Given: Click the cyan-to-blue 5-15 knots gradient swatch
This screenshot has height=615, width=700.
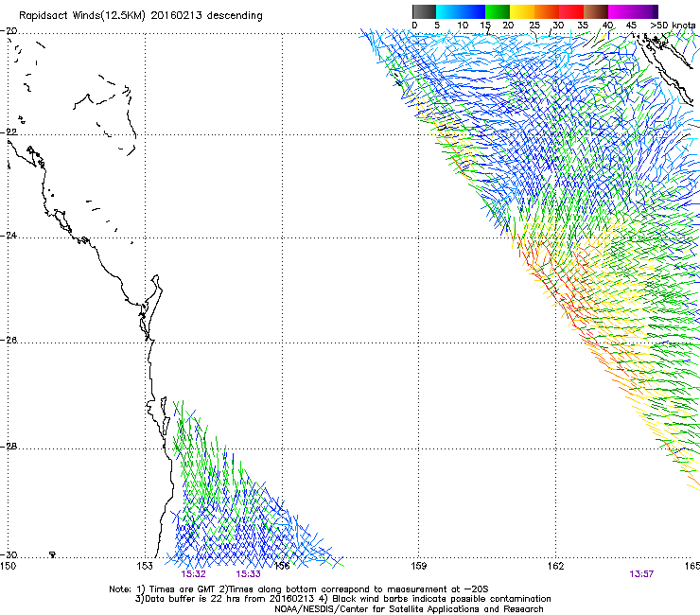Looking at the screenshot, I should click(x=461, y=11).
